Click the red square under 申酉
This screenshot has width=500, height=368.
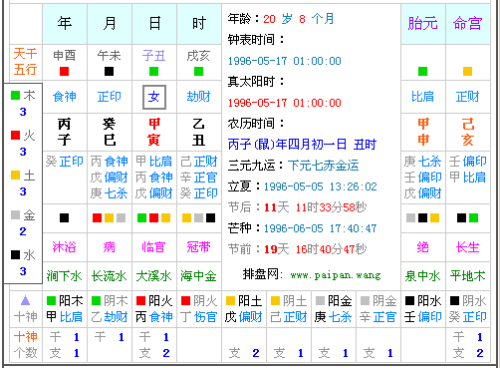64,71
